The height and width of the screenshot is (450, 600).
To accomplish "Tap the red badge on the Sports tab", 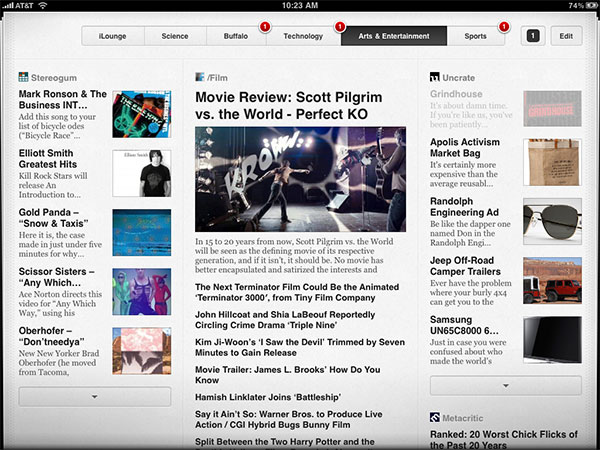I will [x=504, y=27].
